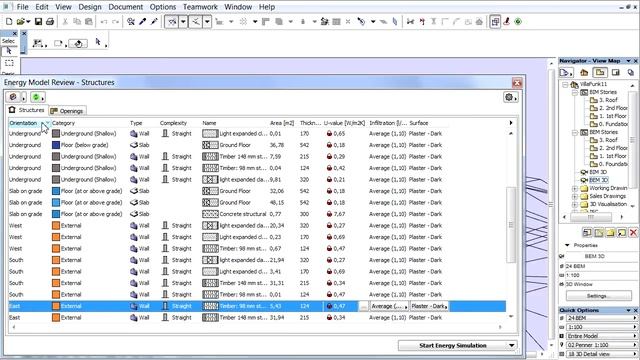
Task: Select the syringe inject parameters tool
Action: (154, 22)
